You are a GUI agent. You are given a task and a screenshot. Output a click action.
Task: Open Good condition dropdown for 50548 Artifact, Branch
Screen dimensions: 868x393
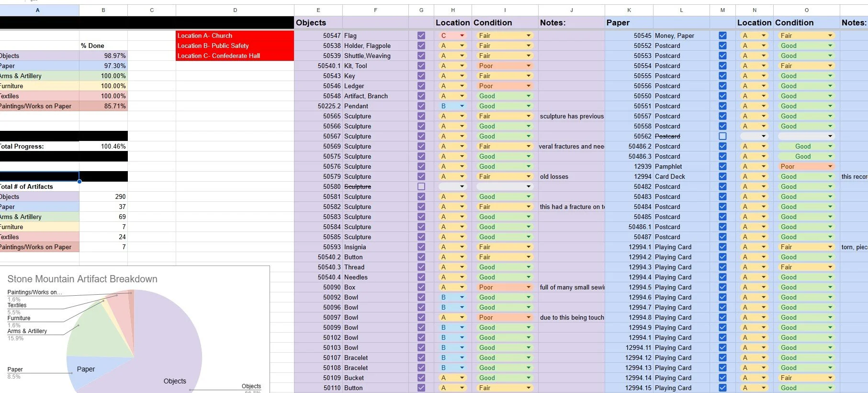(505, 96)
